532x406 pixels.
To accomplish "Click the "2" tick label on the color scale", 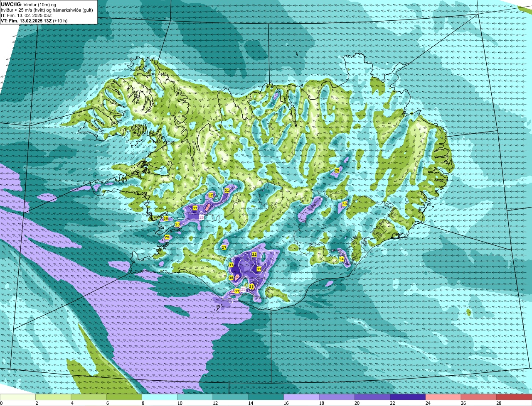I will point(37,403).
